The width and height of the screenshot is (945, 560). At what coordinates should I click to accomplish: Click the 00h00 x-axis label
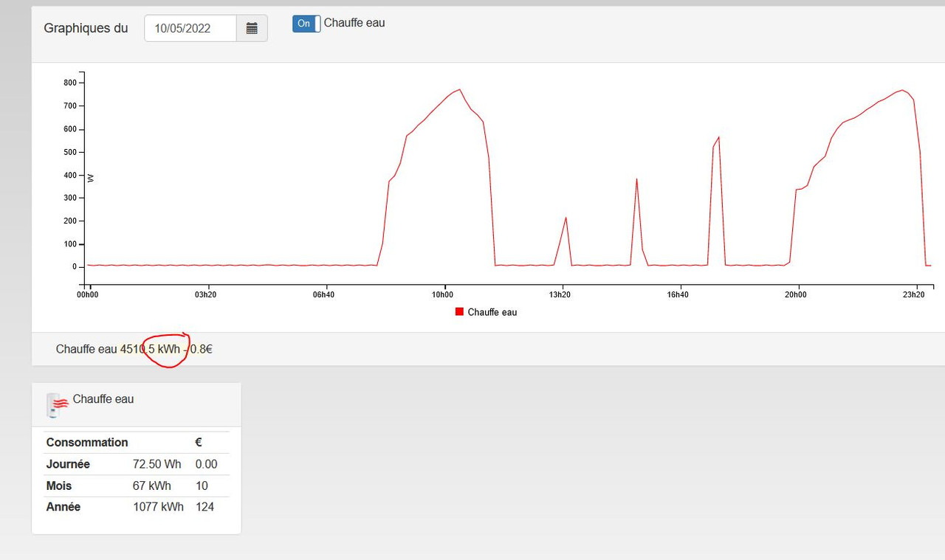tap(88, 295)
